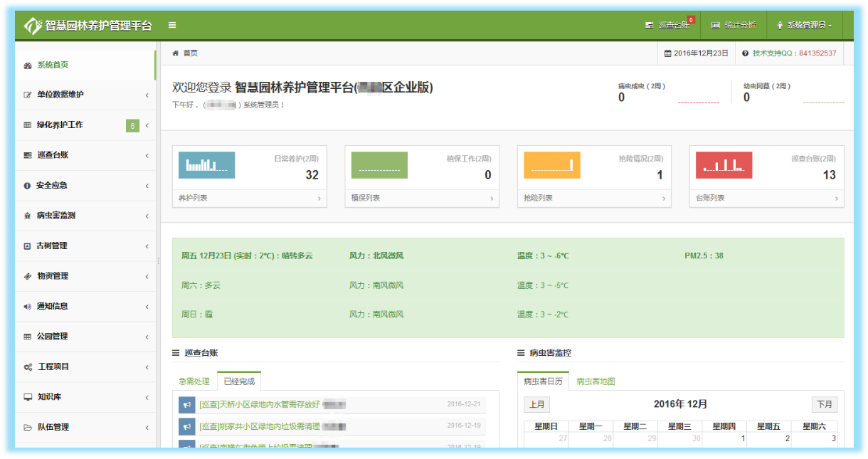
Task: Click the PM2.5 : 38 weather value
Action: coord(704,256)
